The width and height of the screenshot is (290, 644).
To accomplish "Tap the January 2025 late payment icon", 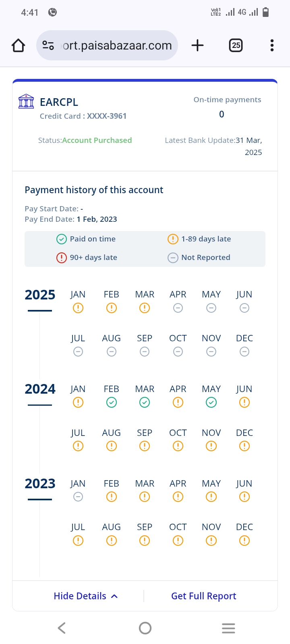I will 78,308.
